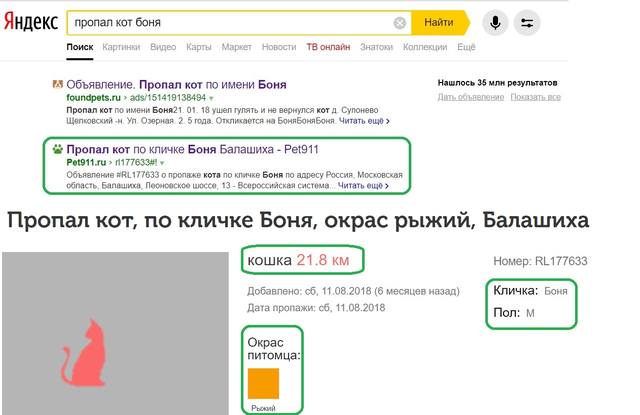
Task: Click heading 'Пропал кот, по кличке Боня, окрас рыжий'
Action: 298,221
